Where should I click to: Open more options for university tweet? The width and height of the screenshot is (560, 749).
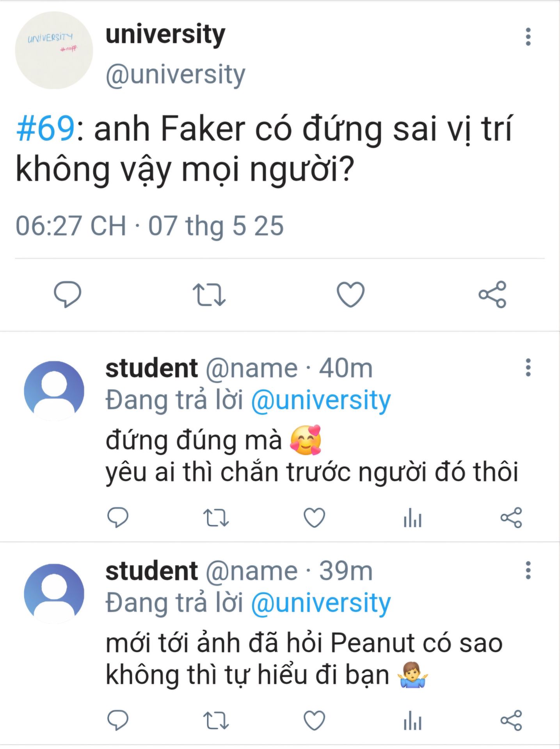(x=528, y=37)
